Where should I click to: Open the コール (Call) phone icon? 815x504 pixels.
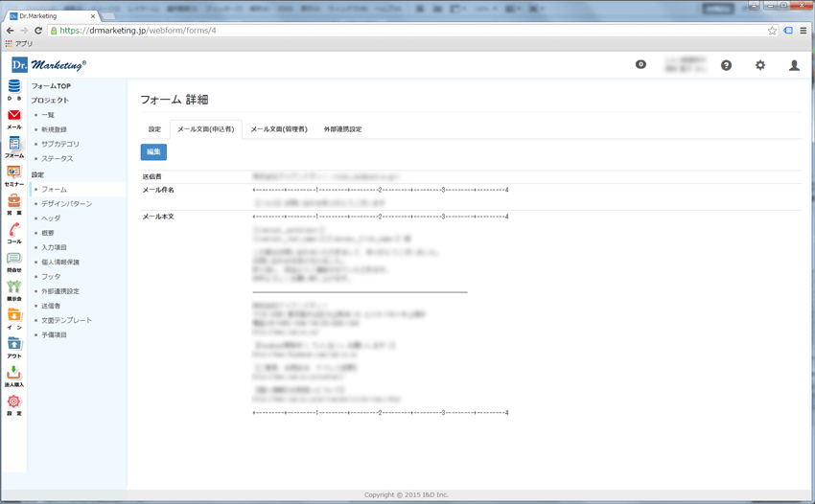(x=13, y=233)
